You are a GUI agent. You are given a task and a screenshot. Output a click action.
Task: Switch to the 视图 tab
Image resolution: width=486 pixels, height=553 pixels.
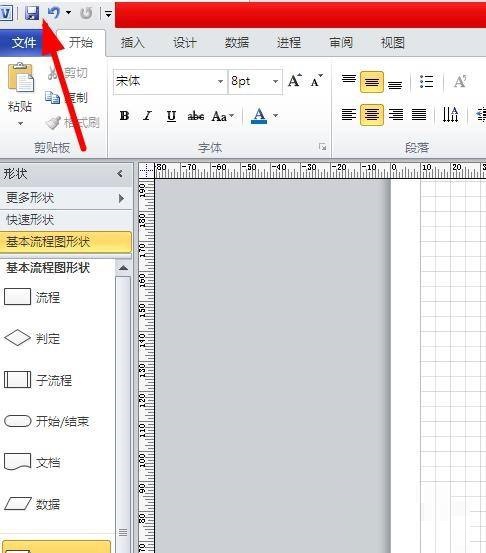pyautogui.click(x=393, y=43)
